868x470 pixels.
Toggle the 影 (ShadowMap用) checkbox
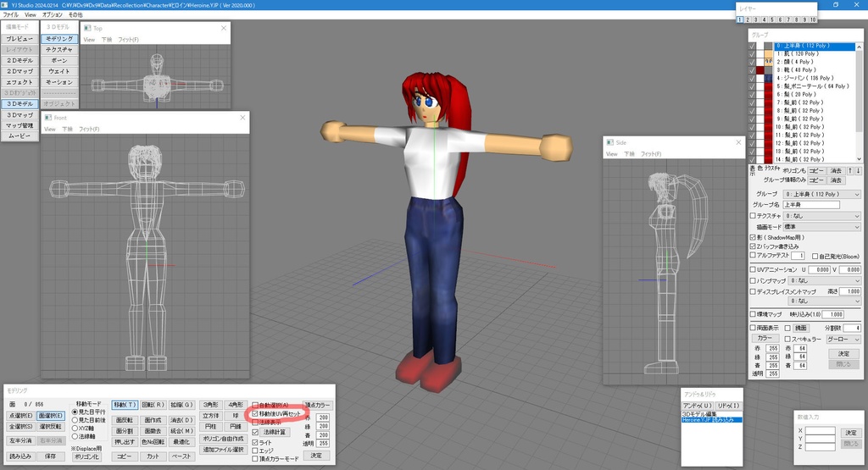pos(753,237)
